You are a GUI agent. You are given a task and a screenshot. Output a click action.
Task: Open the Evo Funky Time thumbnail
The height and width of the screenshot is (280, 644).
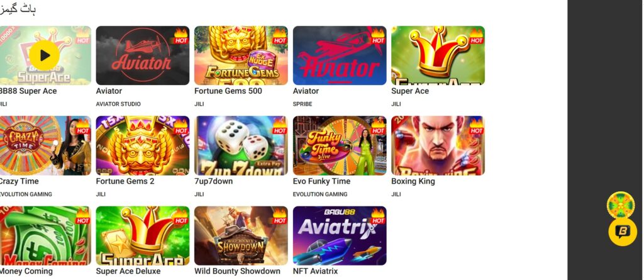[339, 145]
